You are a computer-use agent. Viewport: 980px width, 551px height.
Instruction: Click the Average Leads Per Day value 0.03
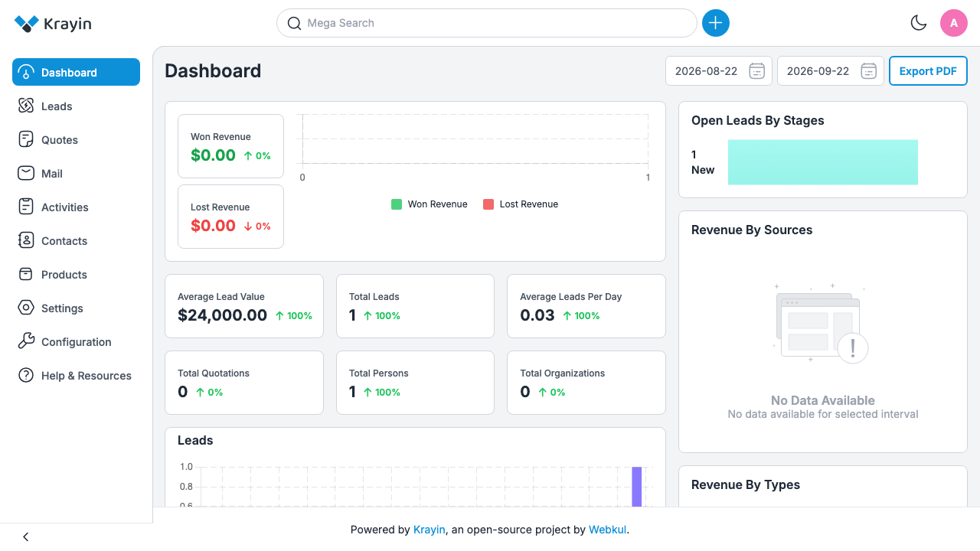[x=537, y=315]
